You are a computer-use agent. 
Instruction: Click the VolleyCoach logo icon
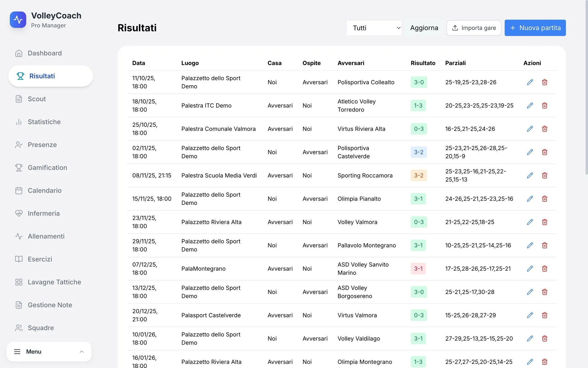[x=18, y=20]
